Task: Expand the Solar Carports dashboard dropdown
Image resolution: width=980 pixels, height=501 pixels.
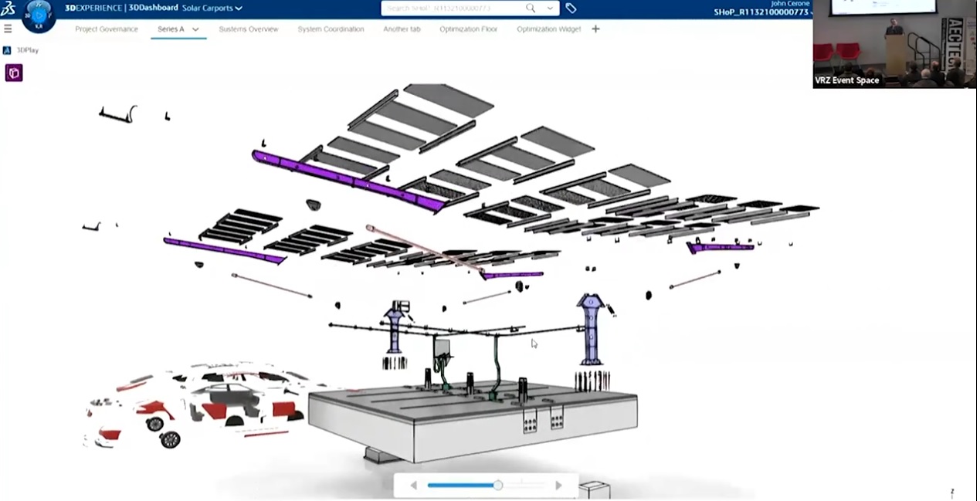Action: pos(239,8)
